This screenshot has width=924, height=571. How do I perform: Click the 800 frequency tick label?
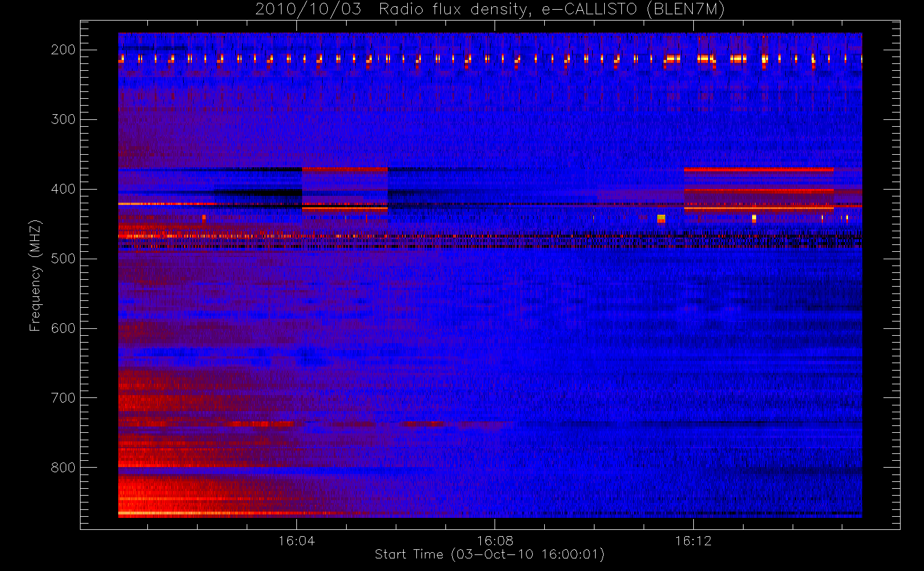63,468
